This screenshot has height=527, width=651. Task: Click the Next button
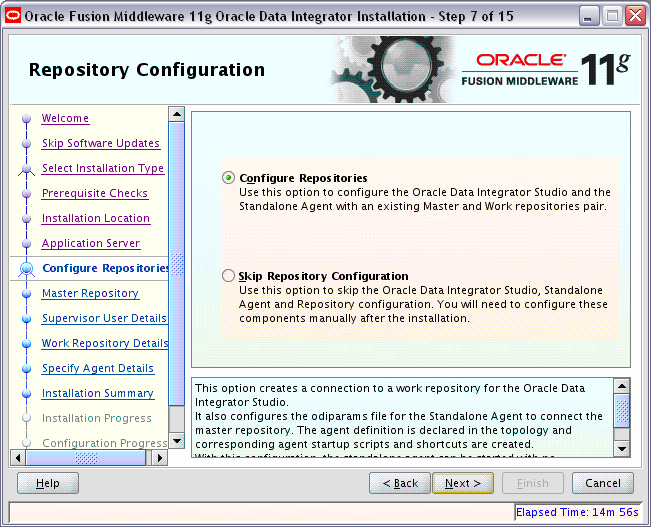(463, 483)
